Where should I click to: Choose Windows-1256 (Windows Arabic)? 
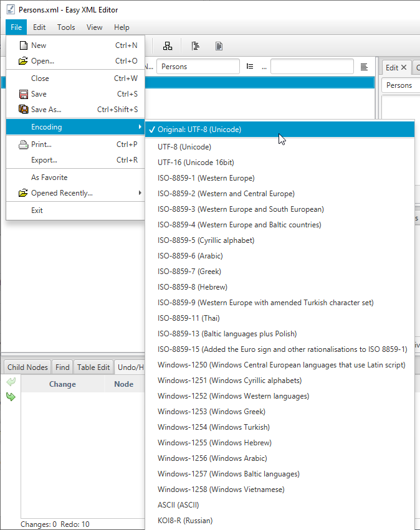280,458
